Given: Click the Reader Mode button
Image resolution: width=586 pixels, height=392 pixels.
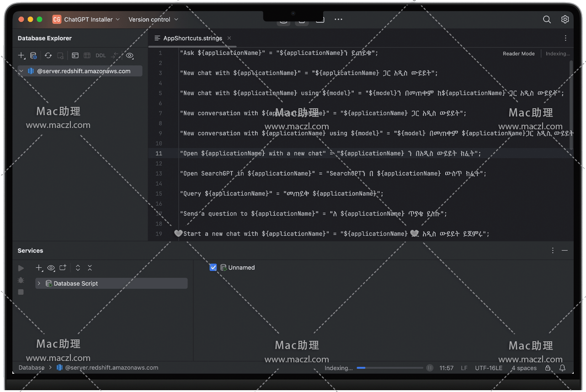Looking at the screenshot, I should coord(518,54).
